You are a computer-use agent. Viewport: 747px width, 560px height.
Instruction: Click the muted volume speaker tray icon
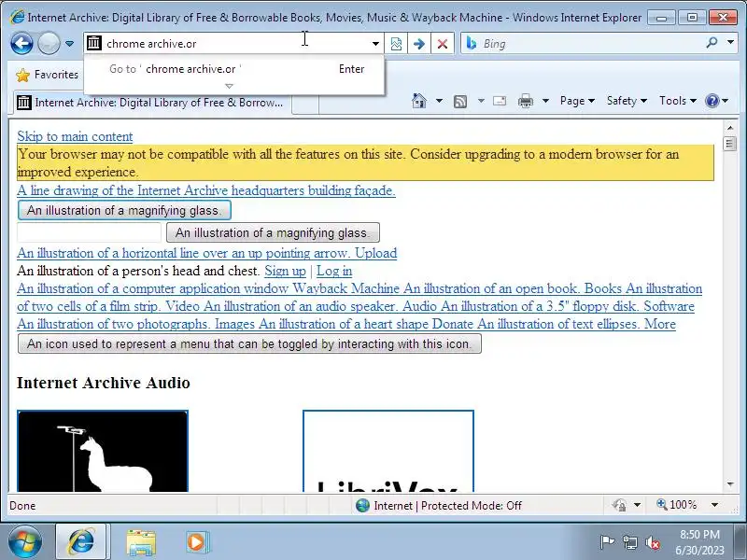click(x=653, y=542)
